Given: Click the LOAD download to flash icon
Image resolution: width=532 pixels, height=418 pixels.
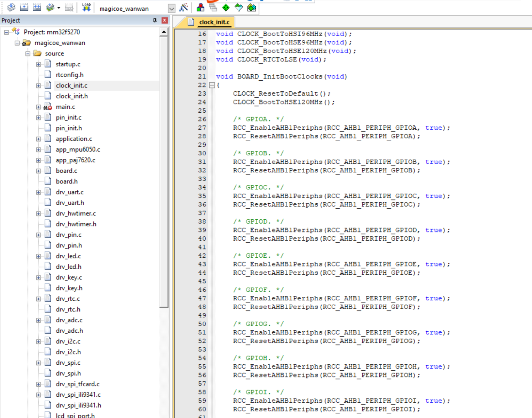Looking at the screenshot, I should [x=86, y=7].
